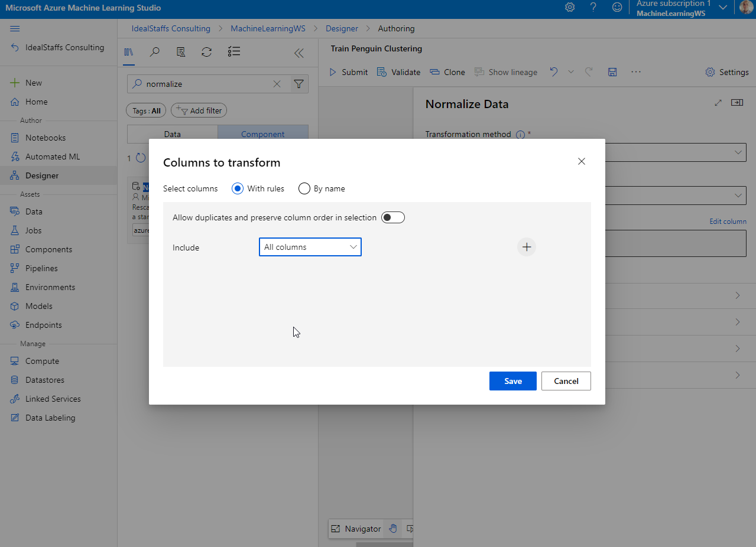Viewport: 756px width, 547px height.
Task: Open the filter funnel next to the search box
Action: point(299,84)
